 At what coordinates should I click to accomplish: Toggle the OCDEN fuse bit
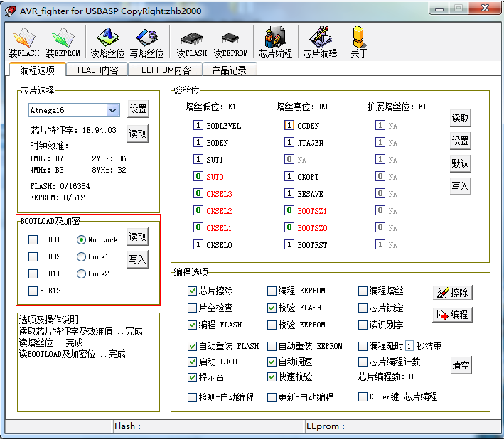[289, 125]
